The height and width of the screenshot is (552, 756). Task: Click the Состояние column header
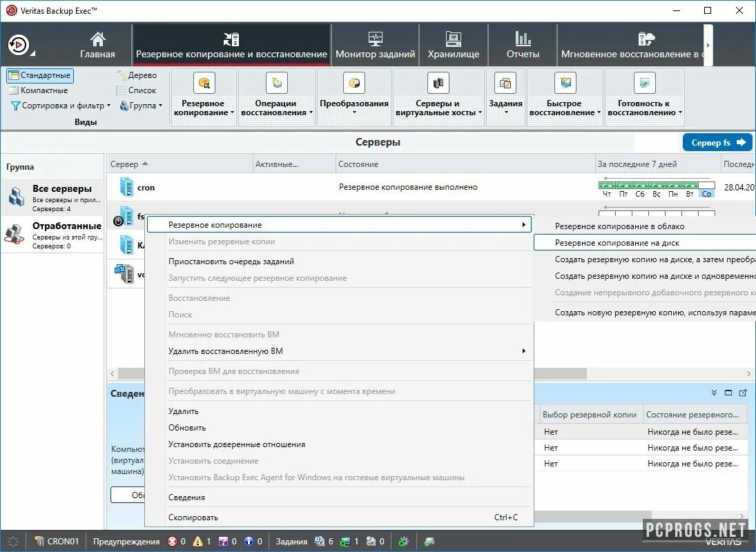465,164
